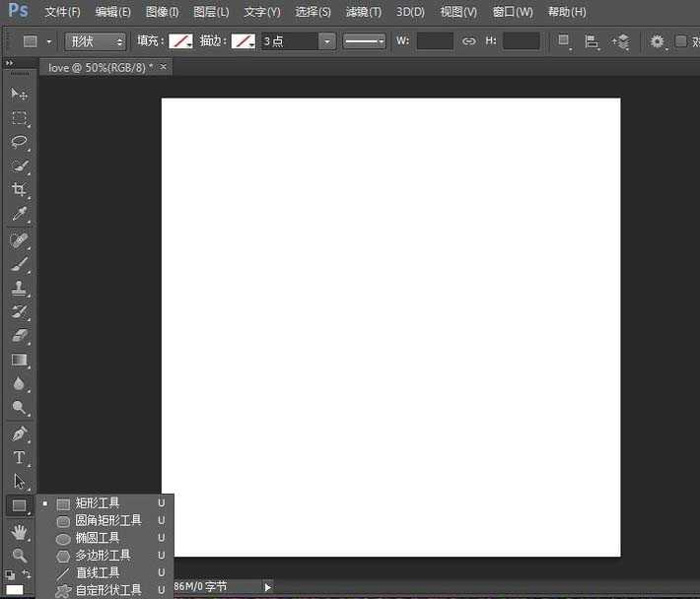This screenshot has width=700, height=599.
Task: Choose the Eyedropper tool
Action: pyautogui.click(x=19, y=214)
